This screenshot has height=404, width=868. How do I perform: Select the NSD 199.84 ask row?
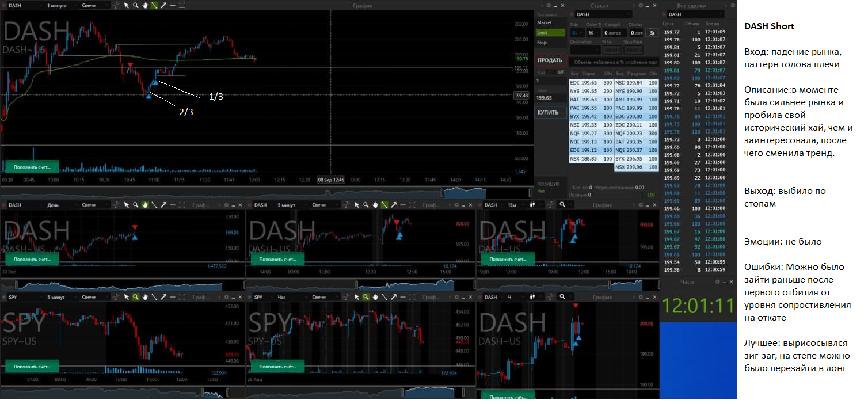[x=637, y=83]
